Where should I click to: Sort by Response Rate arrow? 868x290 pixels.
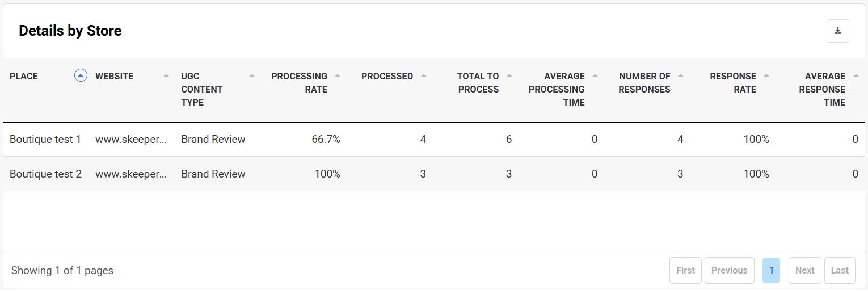point(766,75)
